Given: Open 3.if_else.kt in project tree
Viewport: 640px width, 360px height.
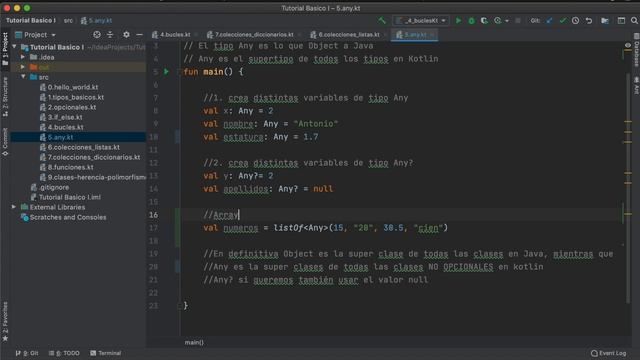Looking at the screenshot, I should click(65, 117).
